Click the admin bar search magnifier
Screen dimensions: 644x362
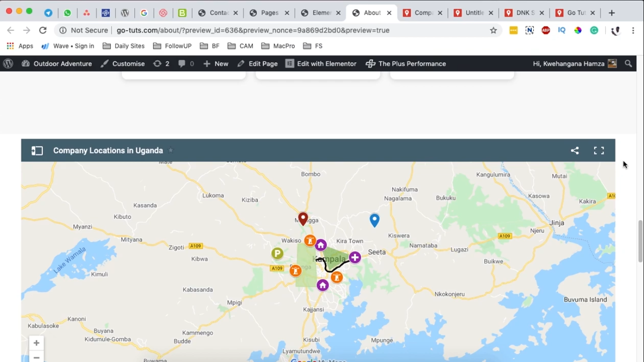(628, 64)
